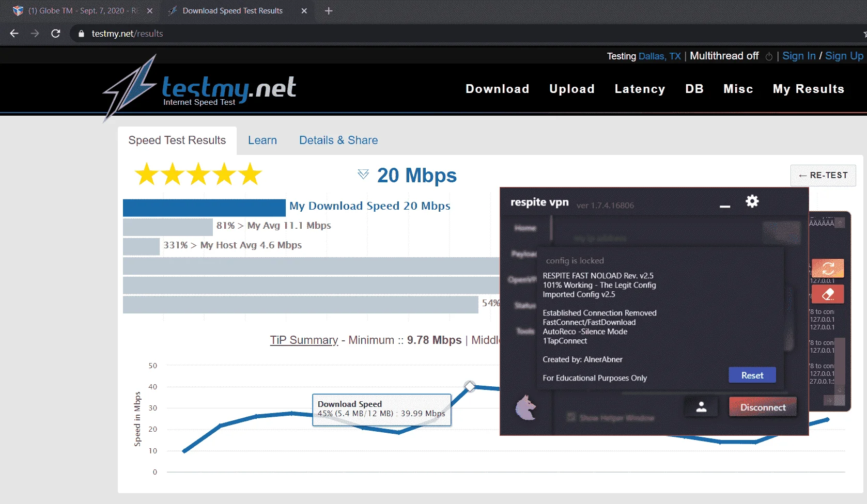Screen dimensions: 867x504
Task: Click the highlighted data point on the chart
Action: tap(470, 386)
